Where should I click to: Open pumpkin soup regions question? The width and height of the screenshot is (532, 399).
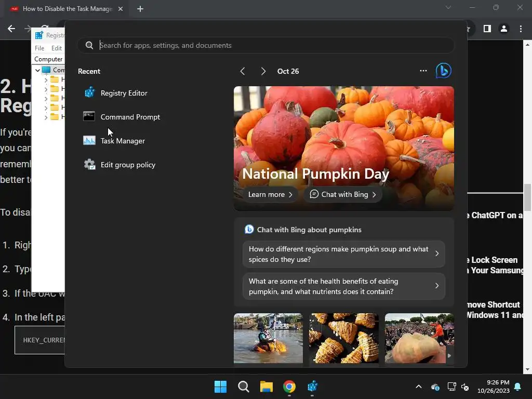click(x=344, y=254)
